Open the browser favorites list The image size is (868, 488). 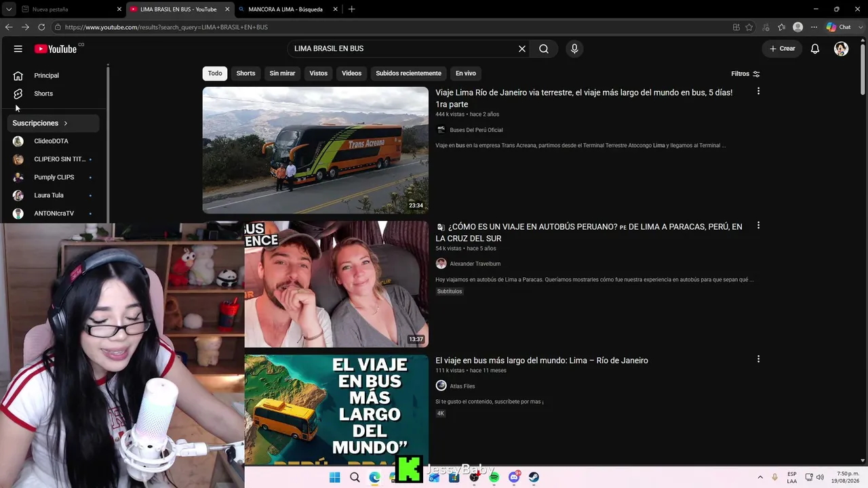point(782,27)
